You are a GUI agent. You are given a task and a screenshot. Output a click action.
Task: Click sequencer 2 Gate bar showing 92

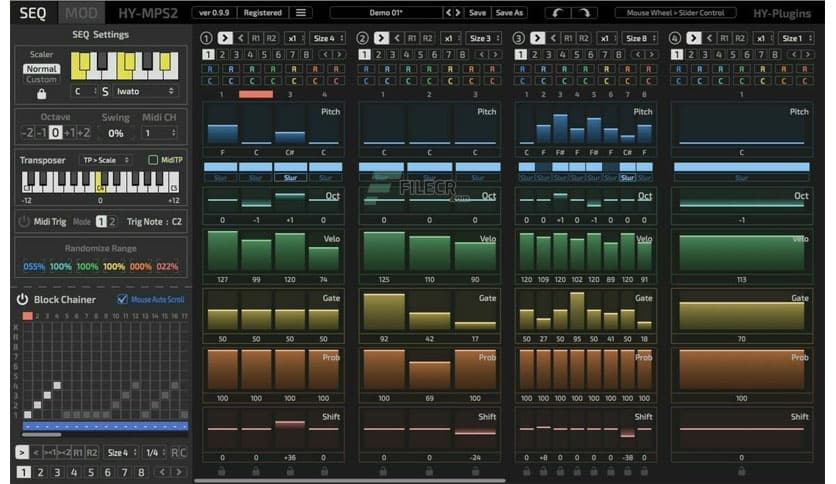pos(384,311)
